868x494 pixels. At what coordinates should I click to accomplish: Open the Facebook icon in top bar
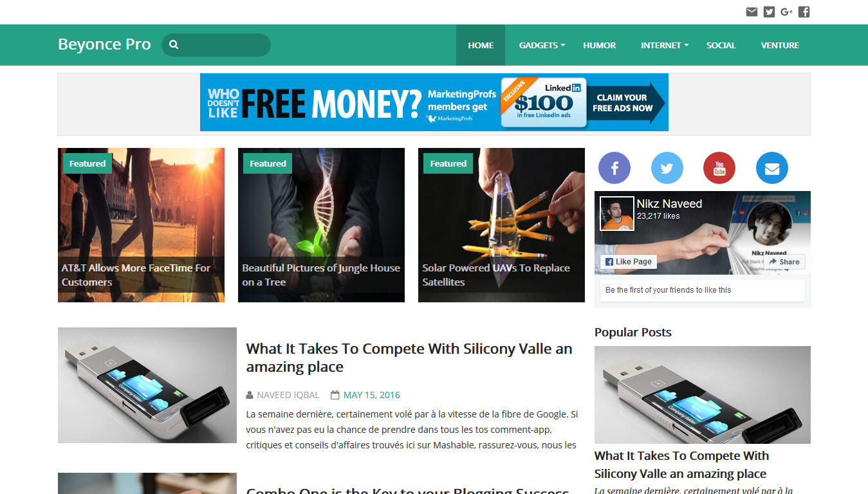tap(804, 12)
